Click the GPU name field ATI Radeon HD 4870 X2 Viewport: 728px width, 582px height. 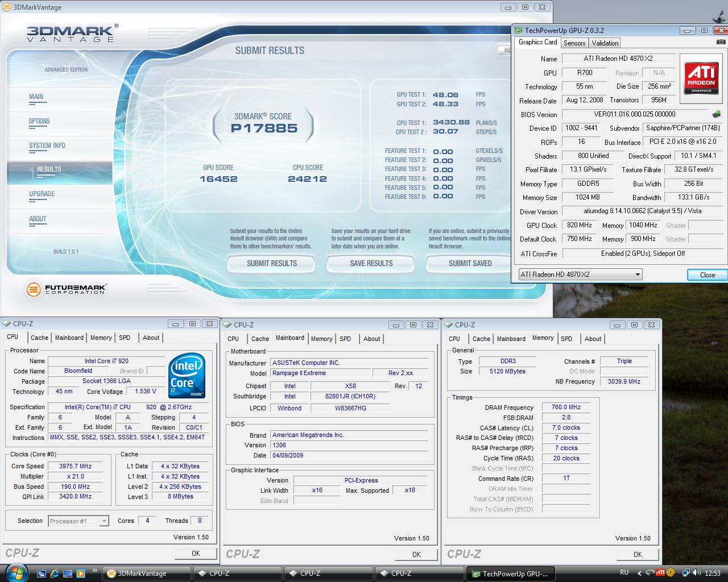(618, 59)
